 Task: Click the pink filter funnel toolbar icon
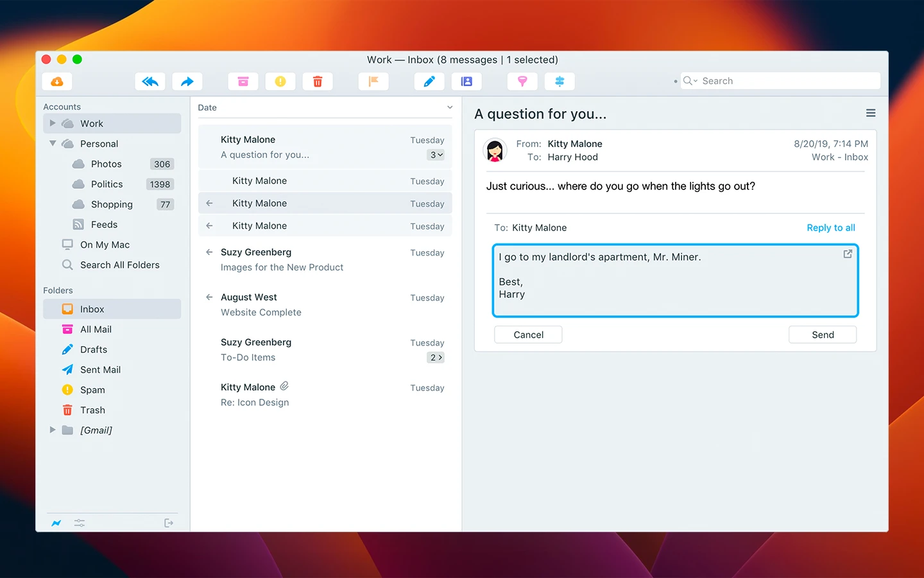point(522,82)
